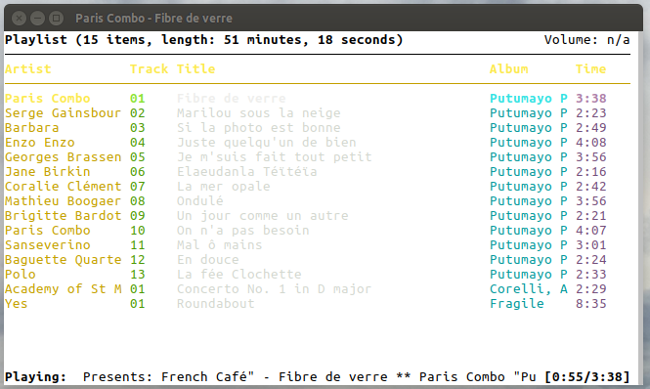Select the track En douce
650x389 pixels.
tap(306, 260)
